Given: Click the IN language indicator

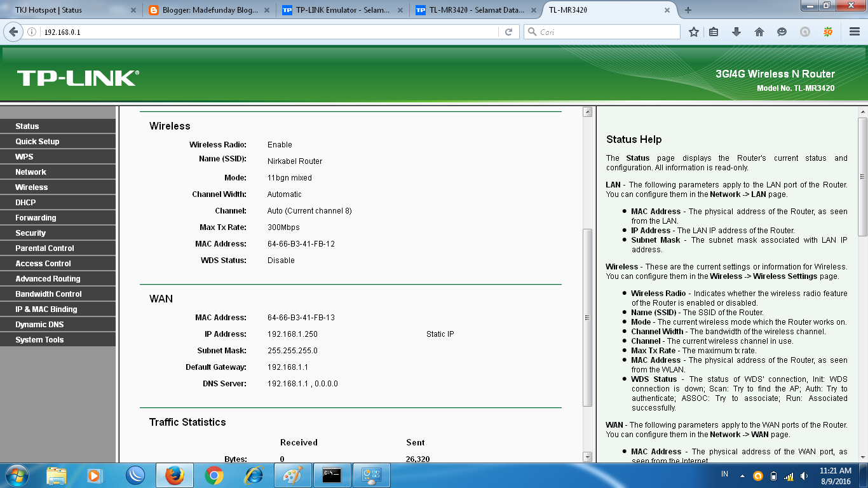Looking at the screenshot, I should [x=724, y=475].
